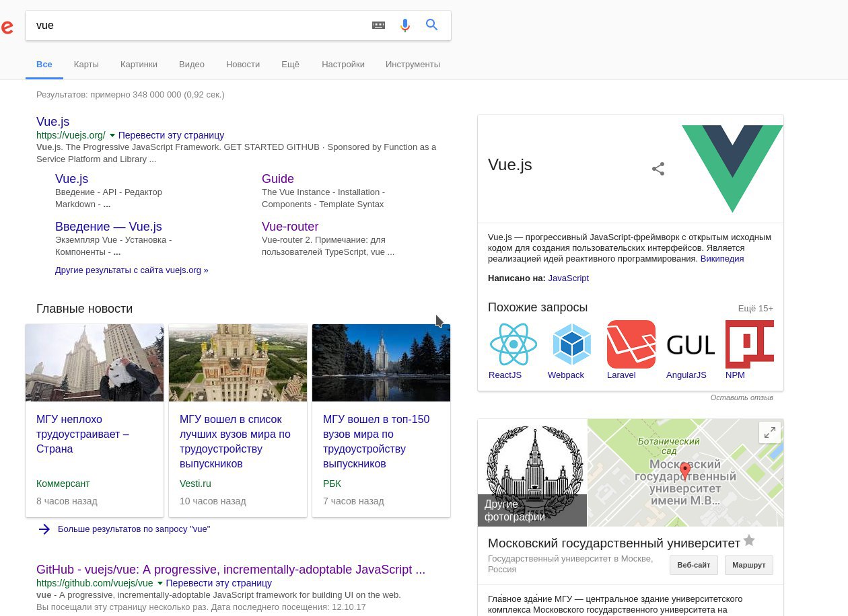Open dropdown arrow next to github.com URL
This screenshot has width=848, height=616.
pyautogui.click(x=160, y=583)
